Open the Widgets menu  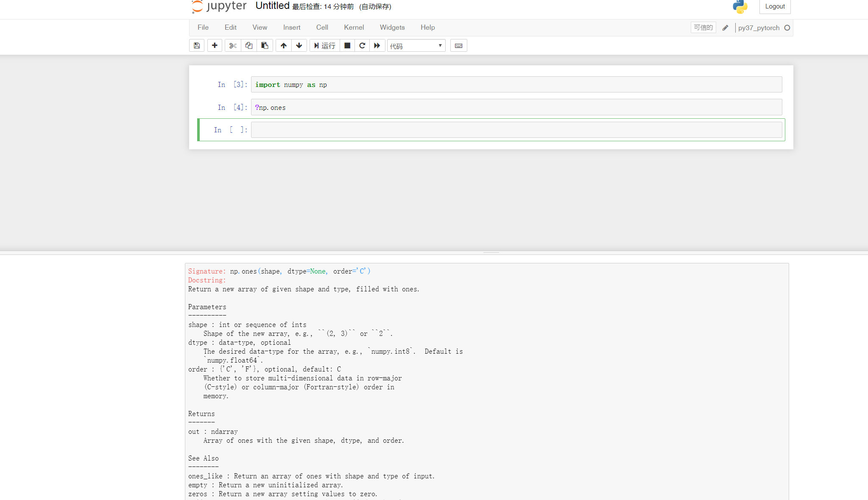pyautogui.click(x=392, y=27)
